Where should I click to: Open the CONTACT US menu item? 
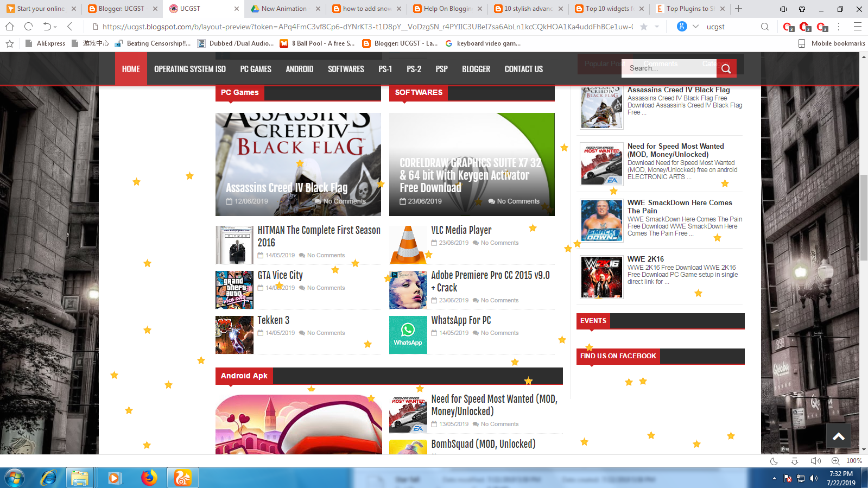[x=524, y=69]
